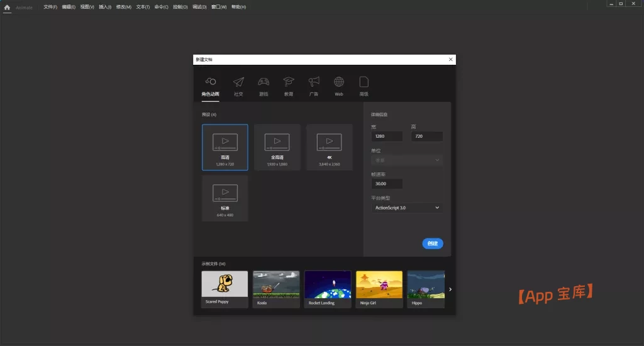Select the 游戏 gamepad category icon

pyautogui.click(x=264, y=82)
